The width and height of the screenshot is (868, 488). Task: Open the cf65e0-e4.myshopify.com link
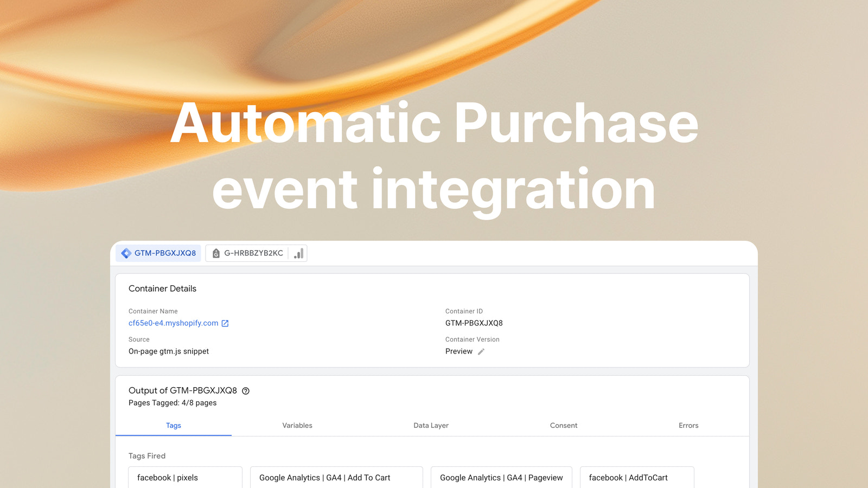coord(173,323)
